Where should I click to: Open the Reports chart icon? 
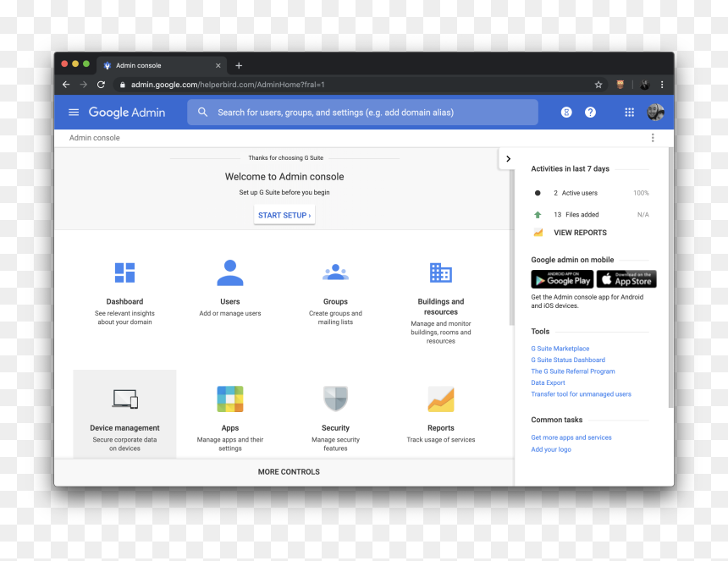tap(440, 399)
